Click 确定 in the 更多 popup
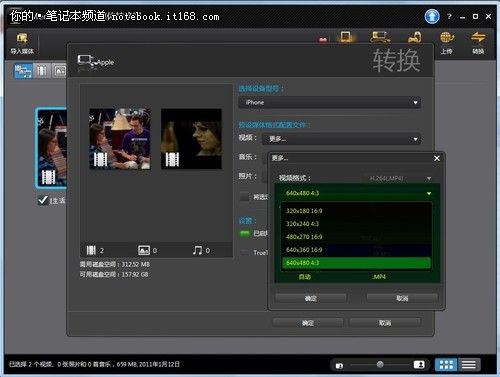The image size is (500, 377). (x=311, y=298)
